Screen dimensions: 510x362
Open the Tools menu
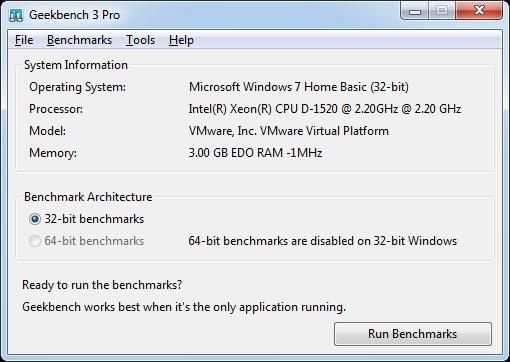140,40
